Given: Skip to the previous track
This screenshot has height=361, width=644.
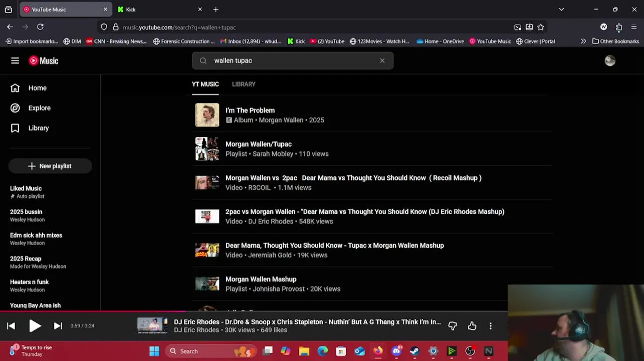Looking at the screenshot, I should coord(11,326).
